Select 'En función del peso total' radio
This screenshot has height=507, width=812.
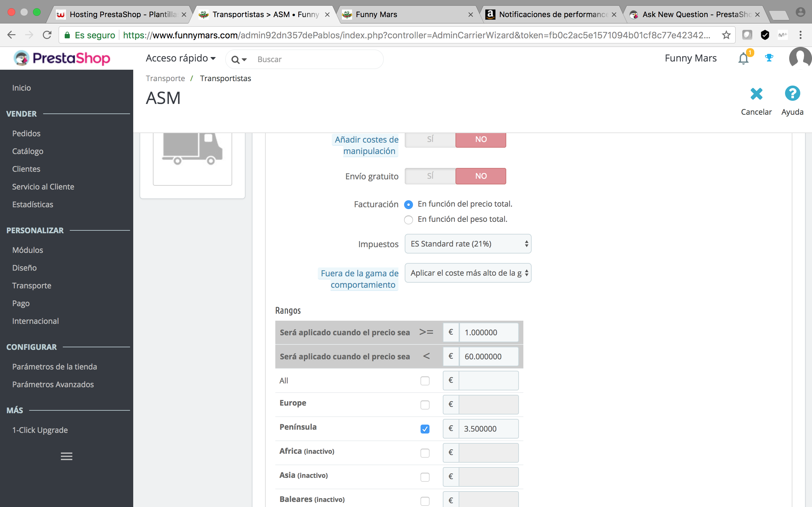click(x=408, y=220)
